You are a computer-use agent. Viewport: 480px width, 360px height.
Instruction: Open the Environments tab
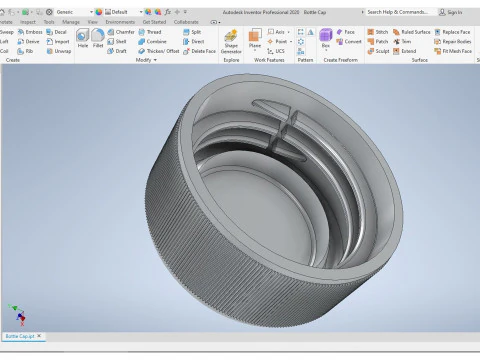click(120, 22)
